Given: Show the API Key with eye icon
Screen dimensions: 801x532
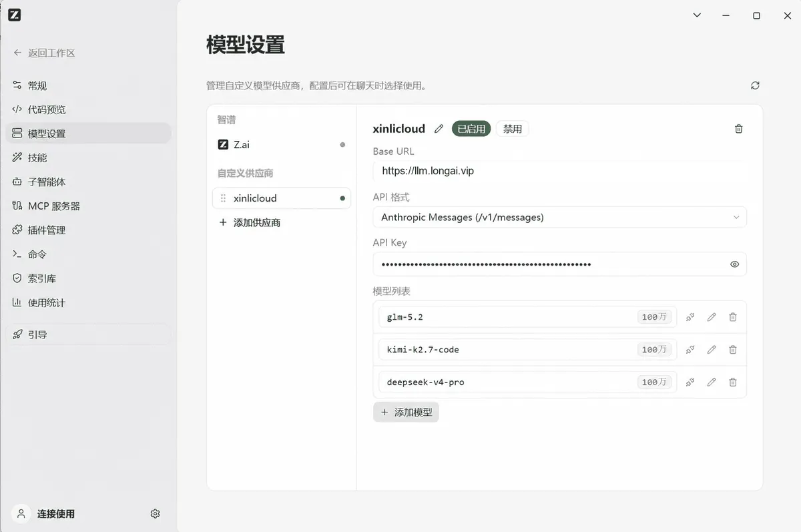Looking at the screenshot, I should click(734, 264).
